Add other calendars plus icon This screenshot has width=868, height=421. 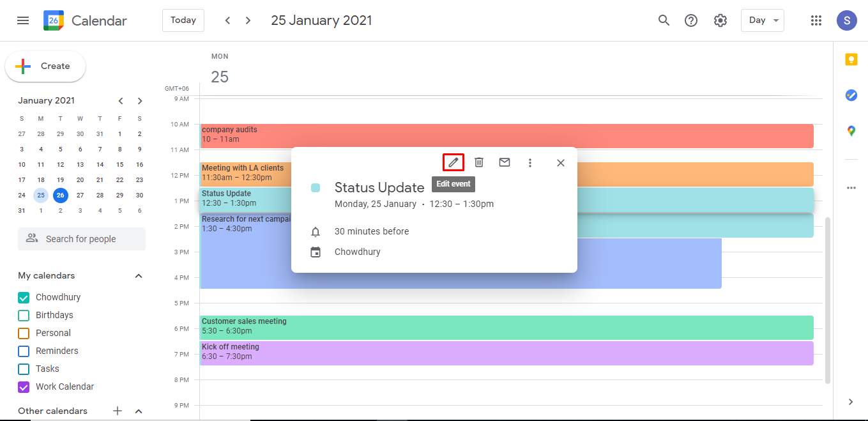coord(118,411)
